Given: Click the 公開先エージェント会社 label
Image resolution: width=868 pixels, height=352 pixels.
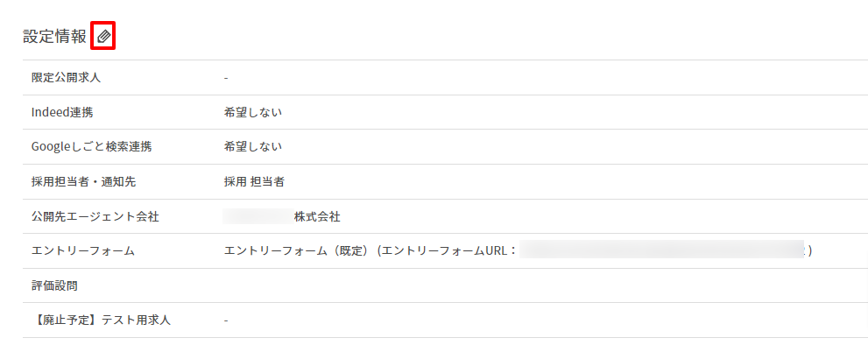Looking at the screenshot, I should click(x=95, y=216).
